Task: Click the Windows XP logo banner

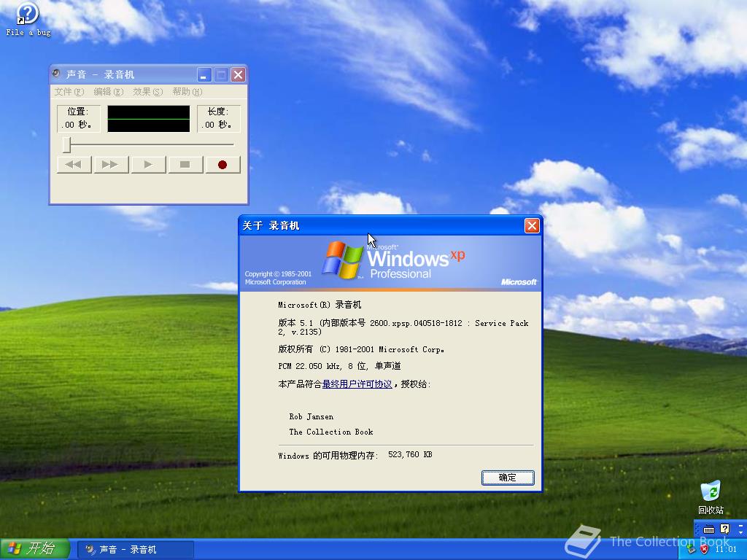Action: click(391, 263)
